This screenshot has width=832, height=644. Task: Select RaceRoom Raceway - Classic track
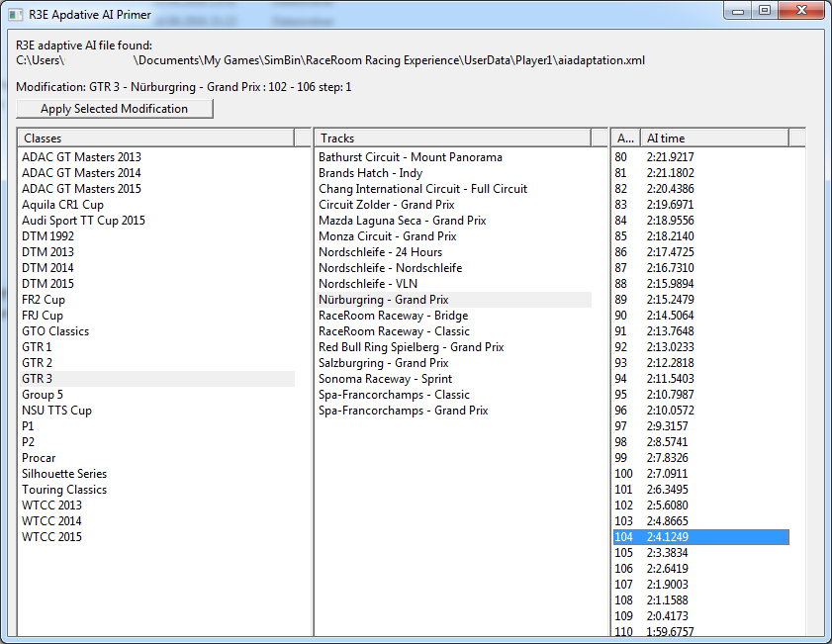coord(454,331)
